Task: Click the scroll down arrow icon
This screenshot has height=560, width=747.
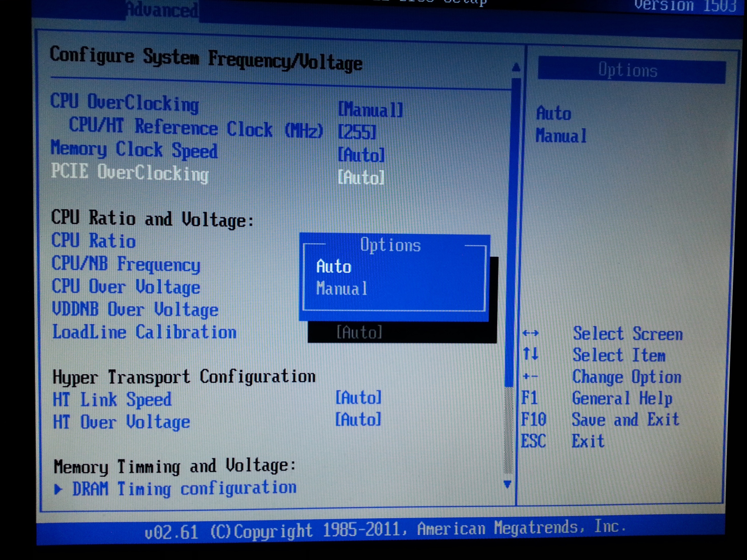Action: tap(507, 484)
